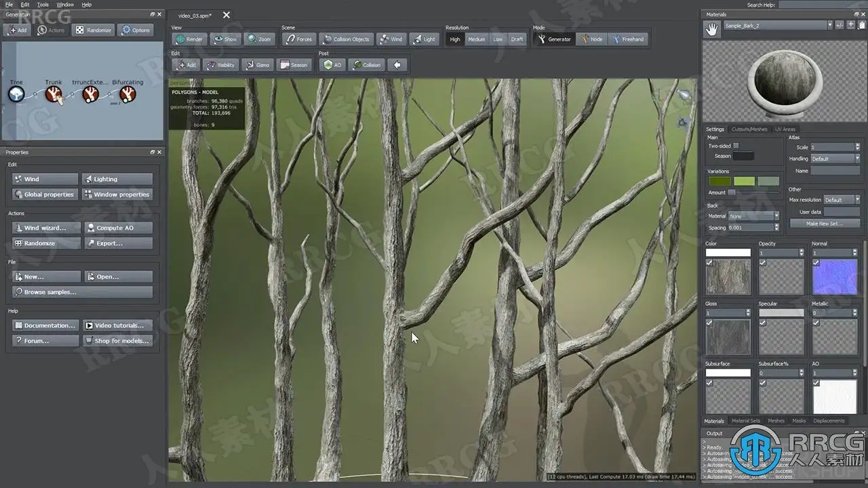Click the Trunk node in the generation graph

54,94
